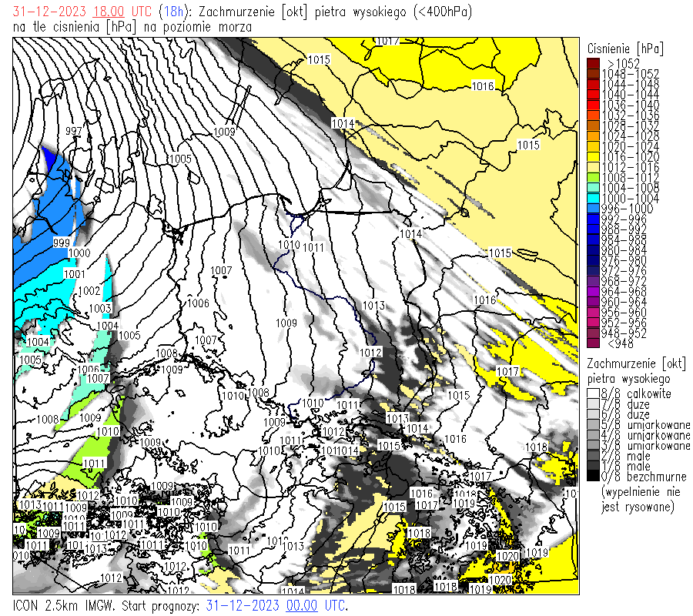Click the underlined 00.00 start time
Screen dimensions: 693x616
click(302, 605)
